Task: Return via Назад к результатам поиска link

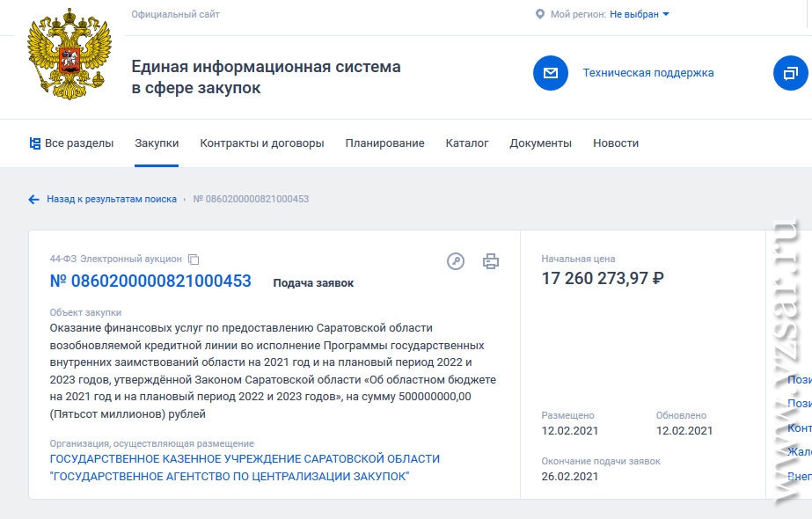Action: (112, 200)
